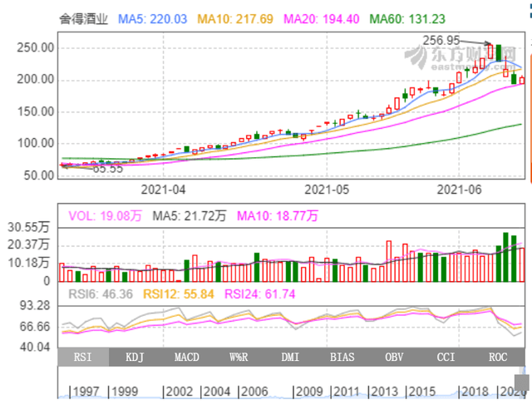
Task: Select the ROC indicator tab
Action: (x=498, y=357)
